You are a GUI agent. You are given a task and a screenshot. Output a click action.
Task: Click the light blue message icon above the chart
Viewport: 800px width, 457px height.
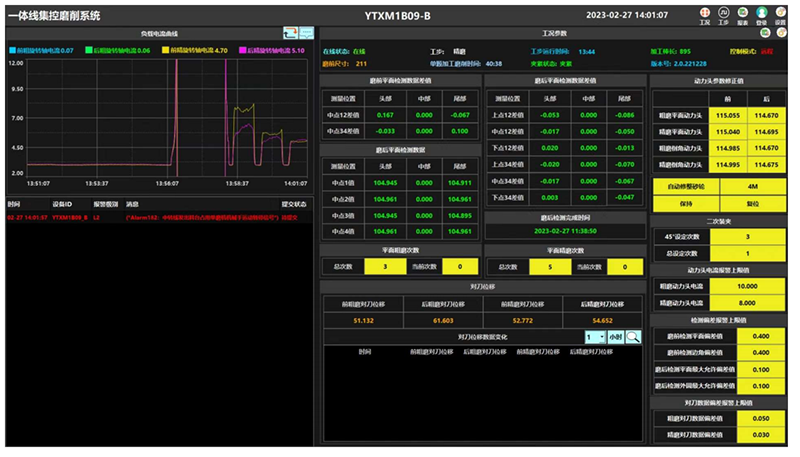[306, 33]
